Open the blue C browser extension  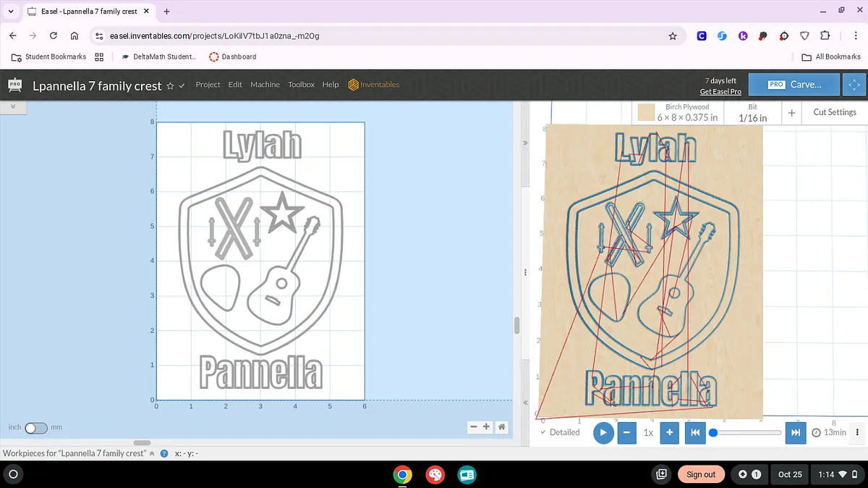[x=702, y=35]
